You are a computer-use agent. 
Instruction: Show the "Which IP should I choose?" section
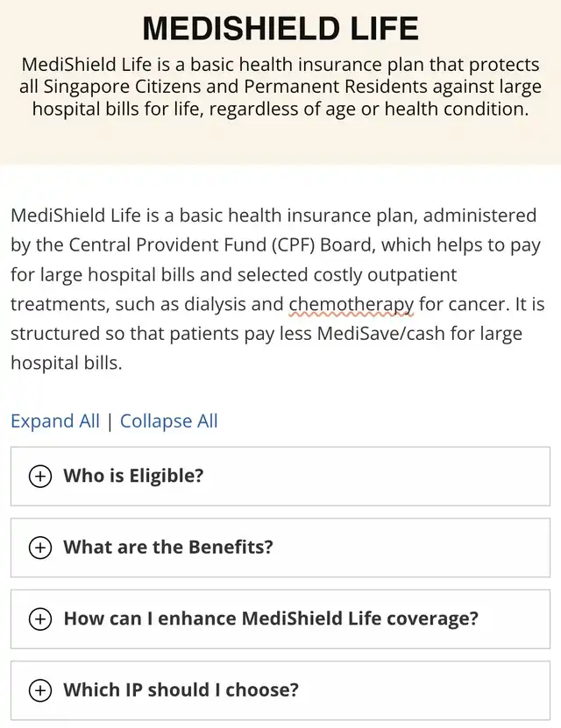pos(181,690)
